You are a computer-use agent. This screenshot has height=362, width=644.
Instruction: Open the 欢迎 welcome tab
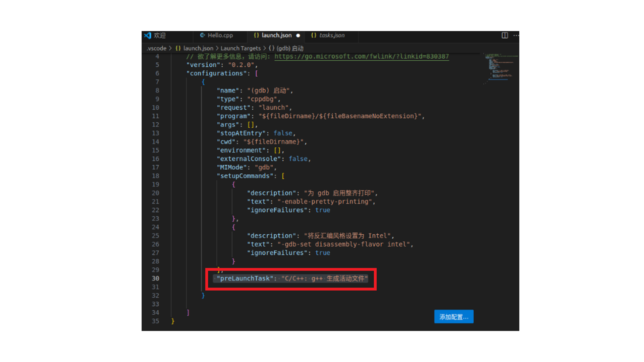click(160, 35)
